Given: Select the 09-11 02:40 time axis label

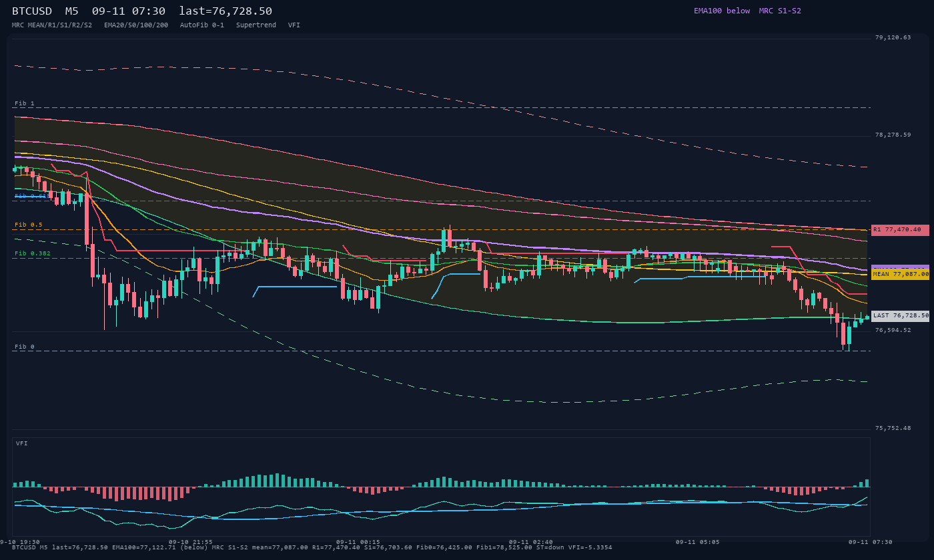Looking at the screenshot, I should pyautogui.click(x=530, y=542).
